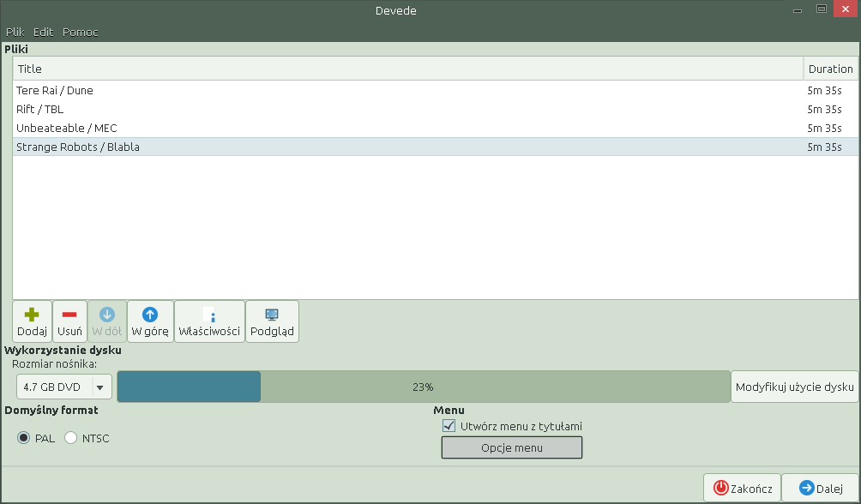Move selected title down with W dół
The image size is (861, 504).
click(x=107, y=321)
